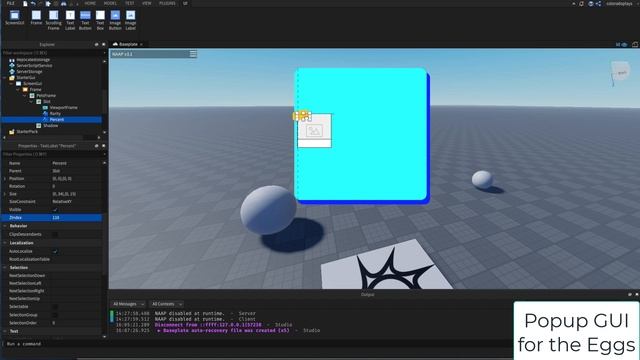Viewport: 640px width, 360px height.
Task: Collapse the Behavior properties section
Action: click(5, 226)
